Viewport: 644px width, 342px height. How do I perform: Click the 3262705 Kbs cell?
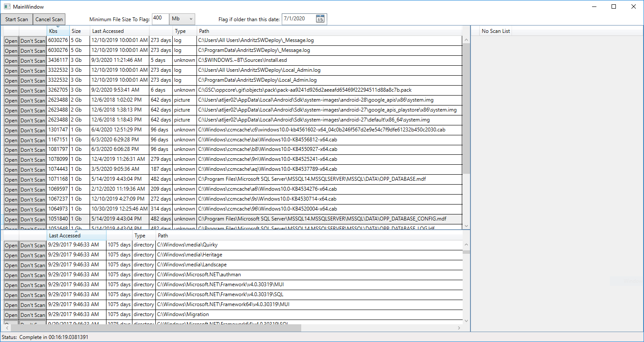tap(58, 90)
